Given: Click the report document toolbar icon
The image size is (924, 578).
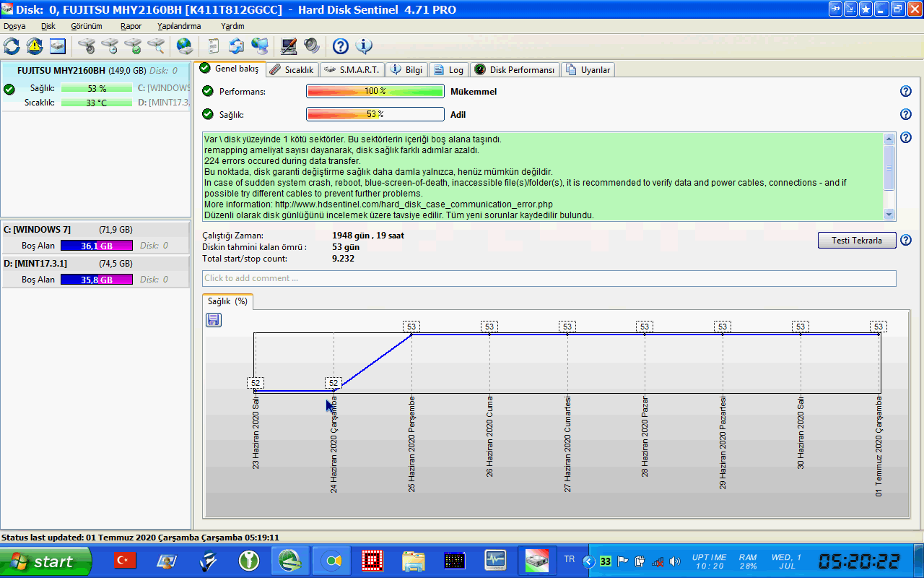Looking at the screenshot, I should [x=213, y=46].
